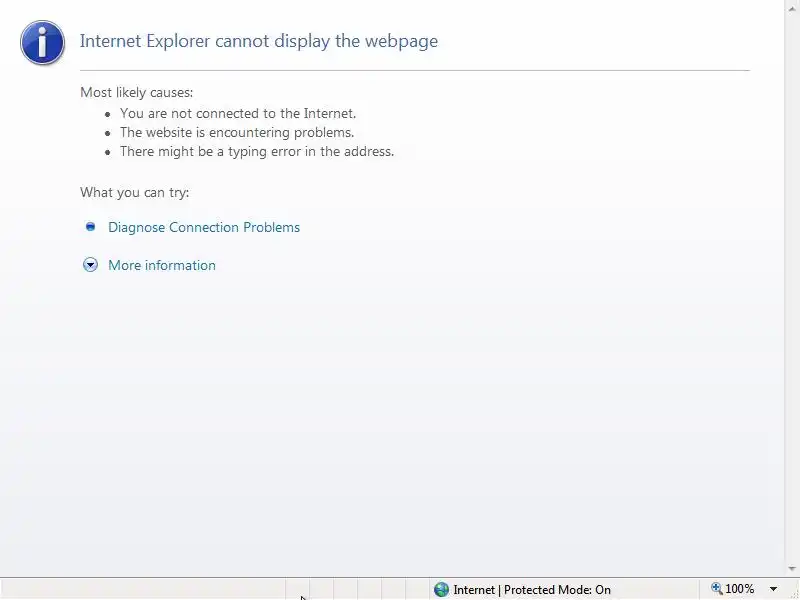Viewport: 800px width, 600px height.
Task: Click Internet | Protected Mode: On status text
Action: point(532,590)
